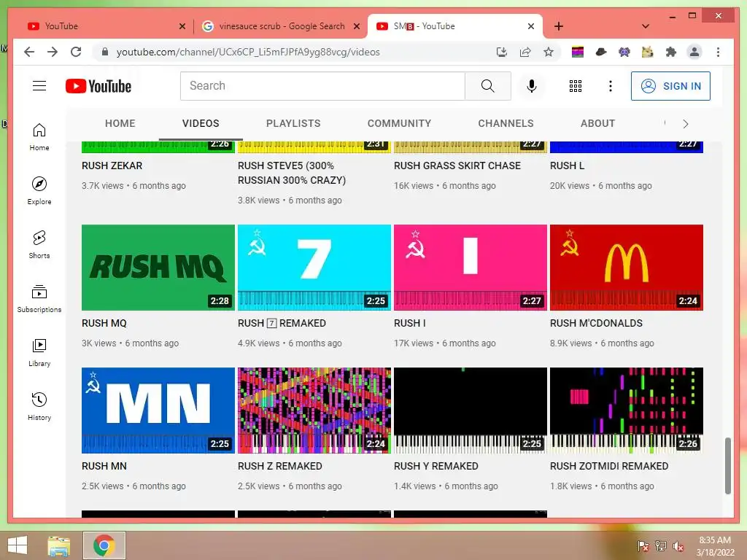Go forward in the browser
747x560 pixels.
pos(53,52)
